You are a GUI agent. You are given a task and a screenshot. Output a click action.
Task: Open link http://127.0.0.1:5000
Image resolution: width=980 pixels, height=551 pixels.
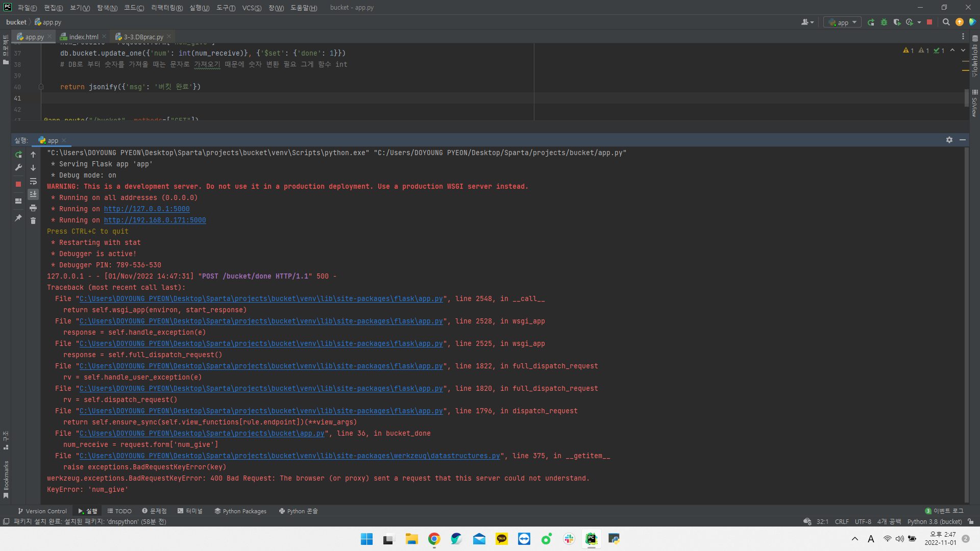coord(147,209)
